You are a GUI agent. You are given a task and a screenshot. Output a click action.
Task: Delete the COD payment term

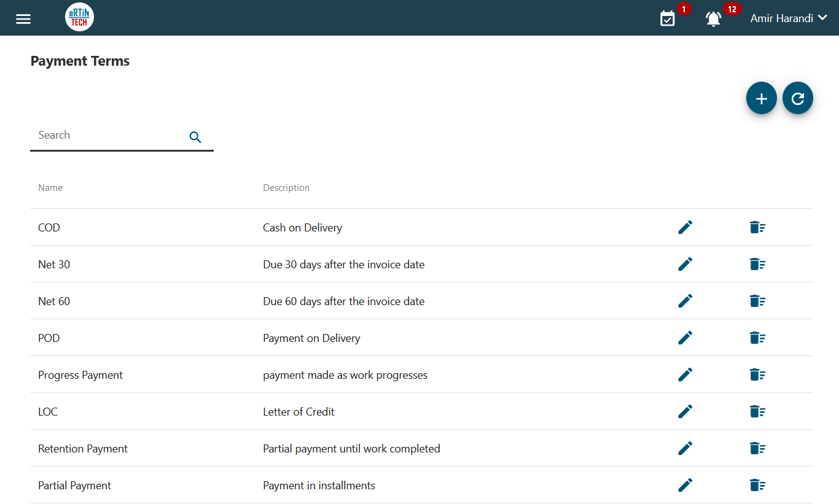point(757,227)
